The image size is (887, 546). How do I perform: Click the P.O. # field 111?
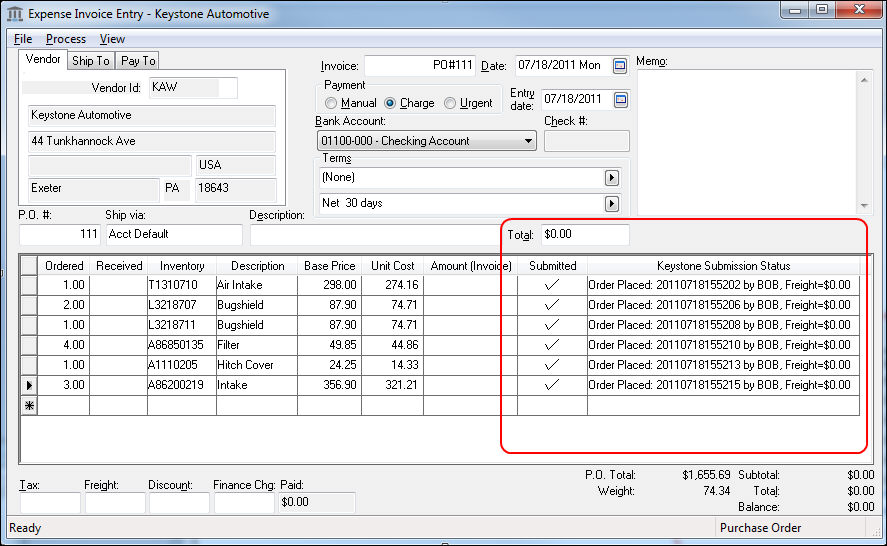pyautogui.click(x=59, y=234)
